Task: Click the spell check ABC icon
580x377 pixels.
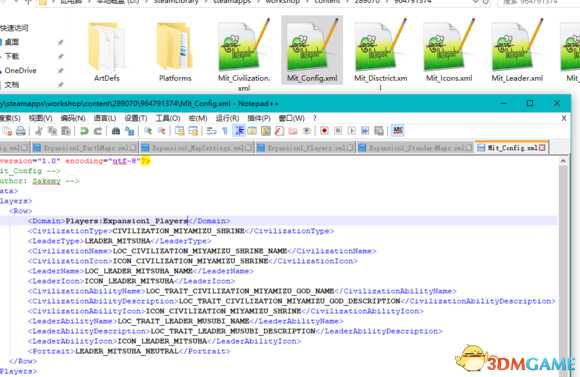Action: [398, 131]
